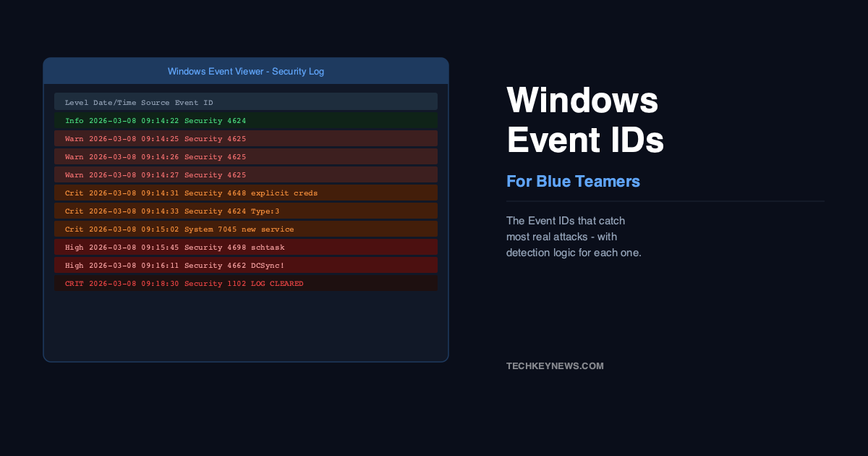Screen dimensions: 868x456
Task: Select the Warn 09:14:26 Security 4625 row
Action: click(x=246, y=156)
